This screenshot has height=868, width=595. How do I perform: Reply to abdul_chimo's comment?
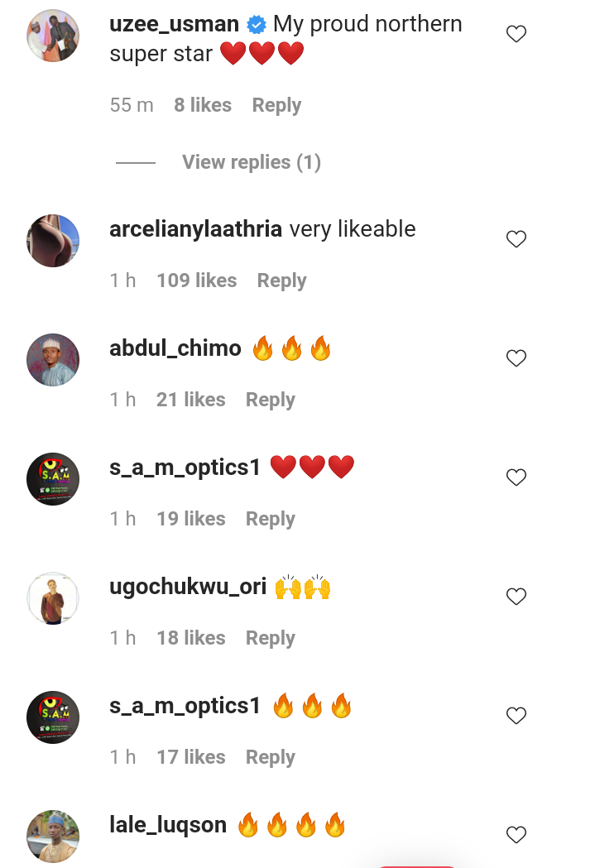[270, 400]
